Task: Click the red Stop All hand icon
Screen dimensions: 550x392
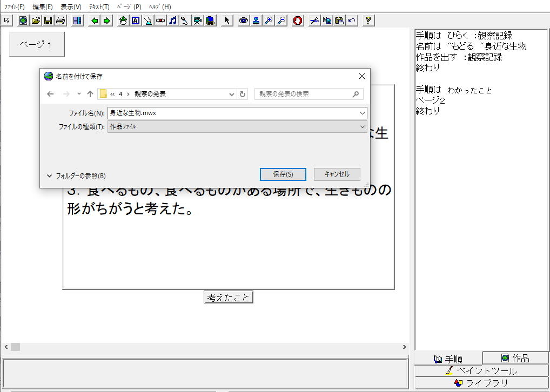Action: 297,21
